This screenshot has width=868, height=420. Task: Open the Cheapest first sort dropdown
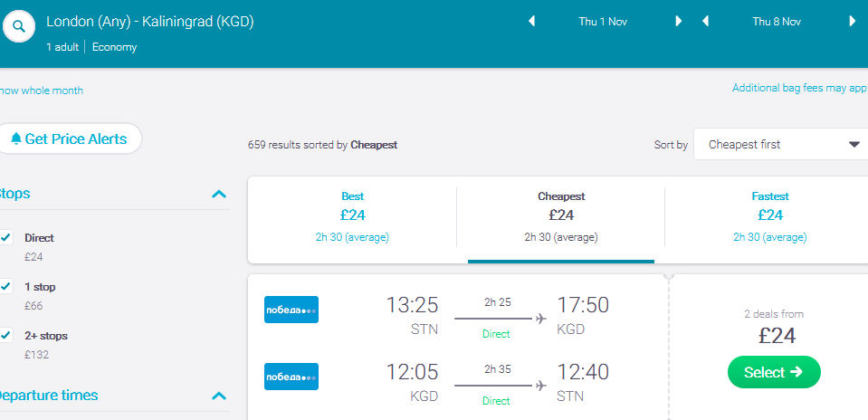point(780,145)
